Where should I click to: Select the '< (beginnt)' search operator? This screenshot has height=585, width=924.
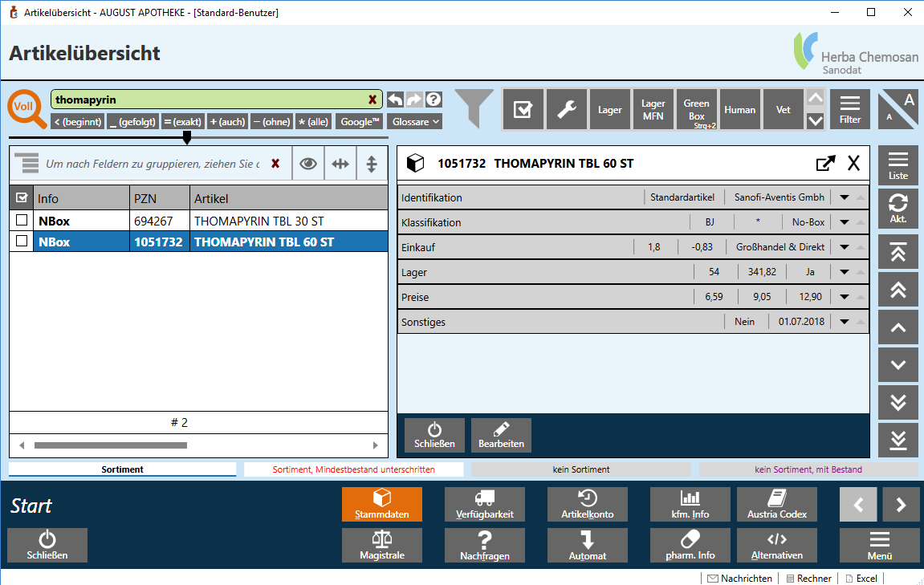click(78, 122)
